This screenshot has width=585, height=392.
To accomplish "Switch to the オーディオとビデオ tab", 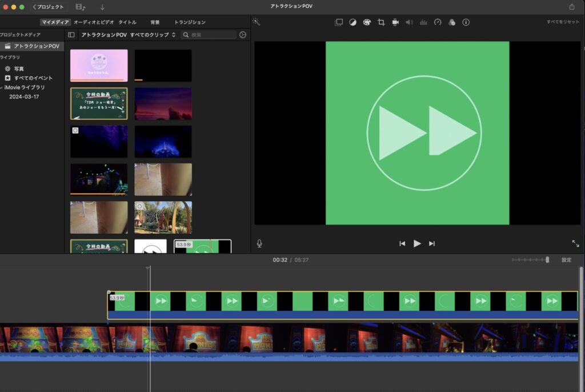I will [94, 22].
